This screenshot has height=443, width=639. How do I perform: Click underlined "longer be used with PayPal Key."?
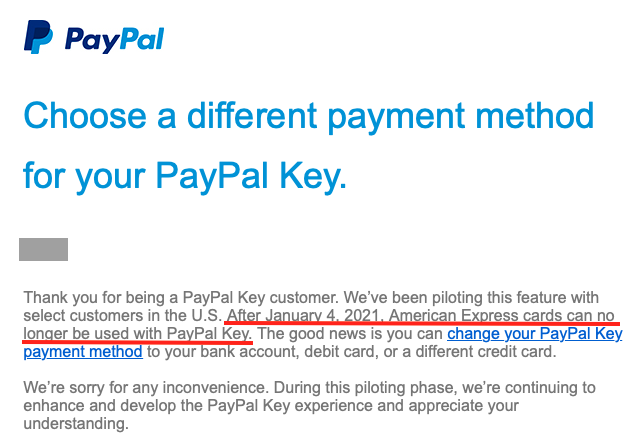coord(138,334)
